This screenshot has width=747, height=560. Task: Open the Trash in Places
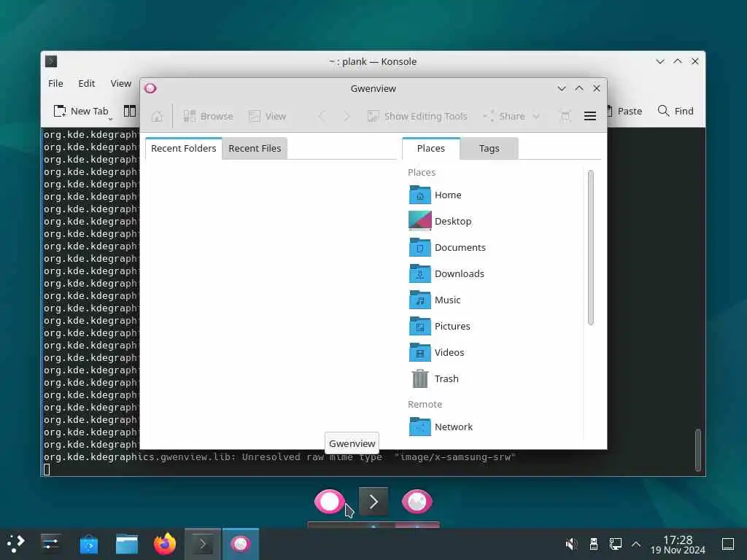pos(433,378)
